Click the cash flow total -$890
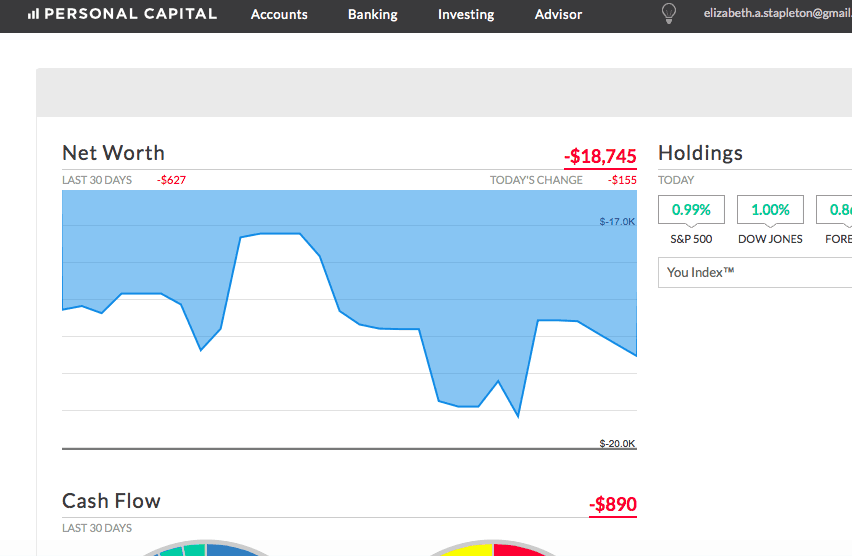This screenshot has height=556, width=852. [613, 504]
